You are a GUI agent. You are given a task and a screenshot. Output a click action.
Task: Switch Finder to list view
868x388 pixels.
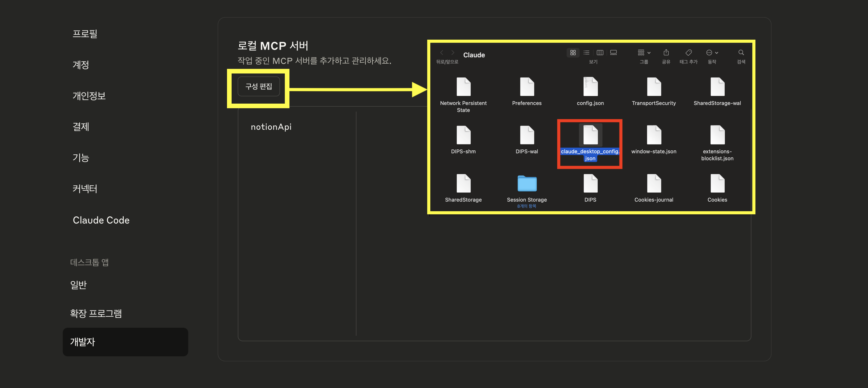tap(586, 53)
